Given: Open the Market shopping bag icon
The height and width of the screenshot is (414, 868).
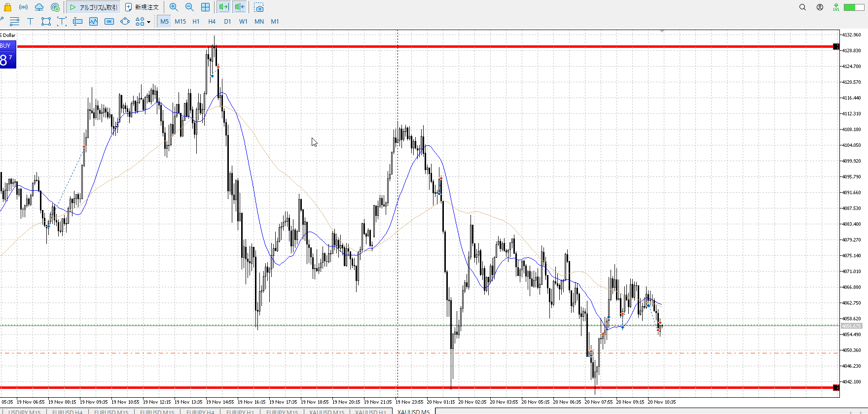Looking at the screenshot, I should click(x=7, y=7).
